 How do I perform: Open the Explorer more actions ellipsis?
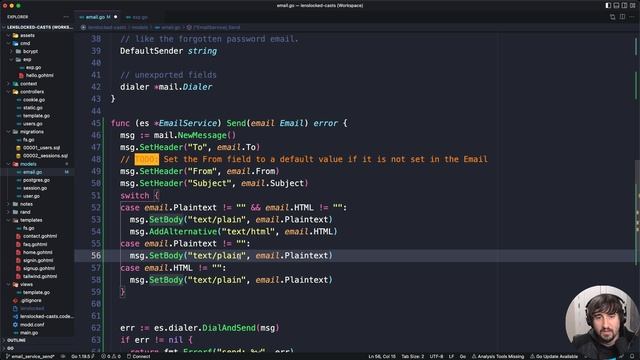pos(66,17)
